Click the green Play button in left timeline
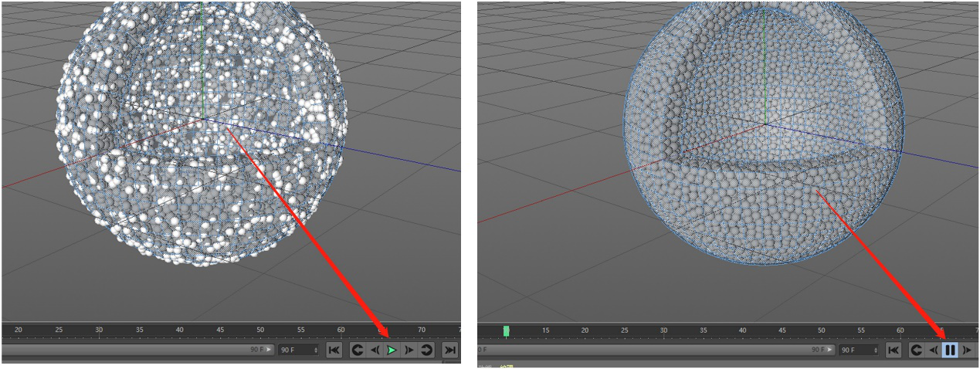This screenshot has height=369, width=980. click(392, 350)
